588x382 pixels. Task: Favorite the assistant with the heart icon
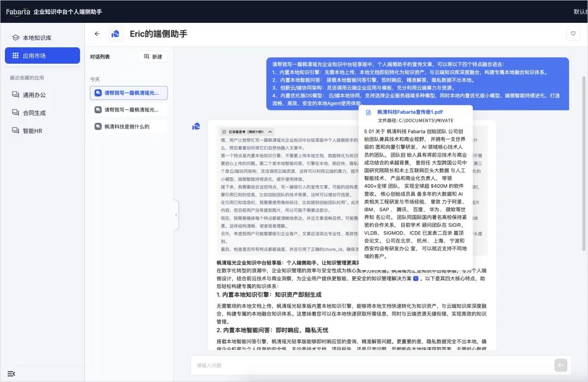(x=573, y=34)
